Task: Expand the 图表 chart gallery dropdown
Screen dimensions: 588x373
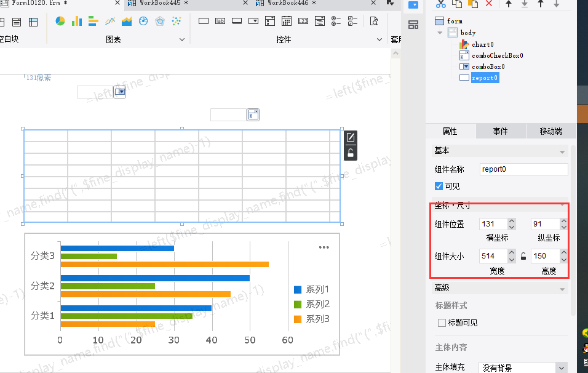Action: tap(182, 39)
